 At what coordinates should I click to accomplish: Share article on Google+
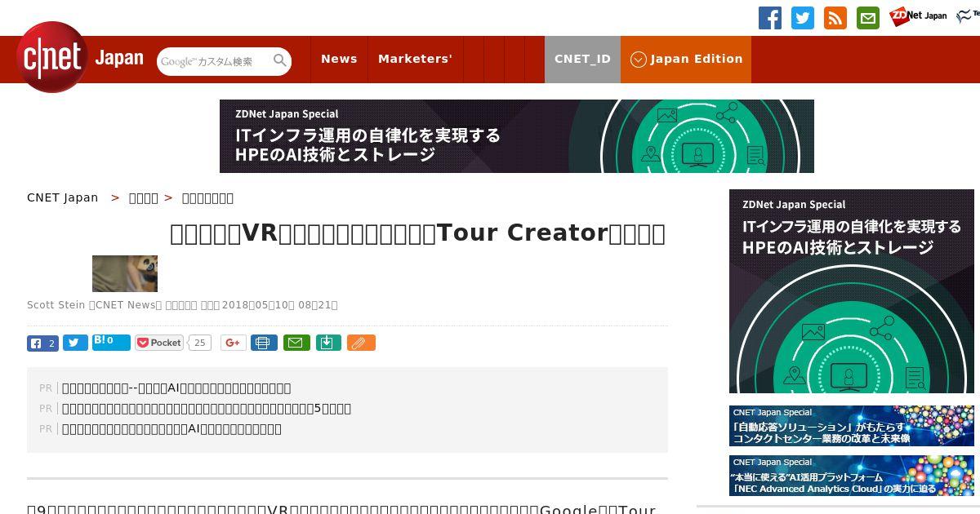pos(234,343)
